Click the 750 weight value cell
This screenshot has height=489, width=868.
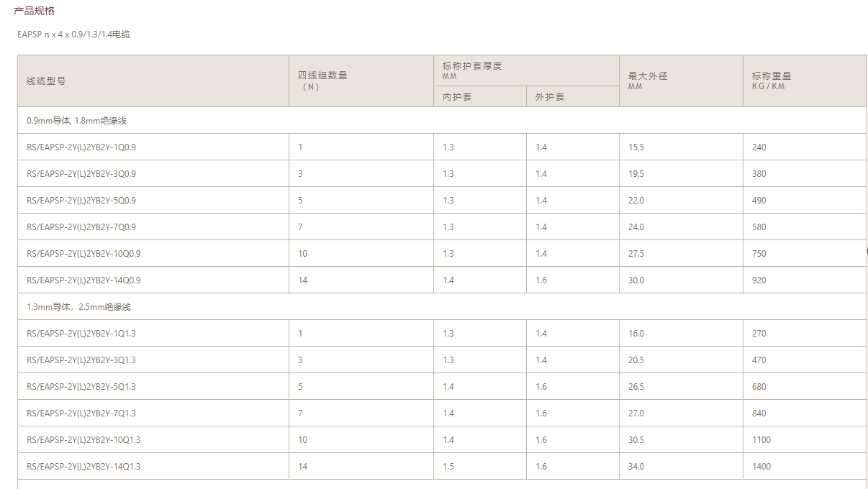(759, 254)
